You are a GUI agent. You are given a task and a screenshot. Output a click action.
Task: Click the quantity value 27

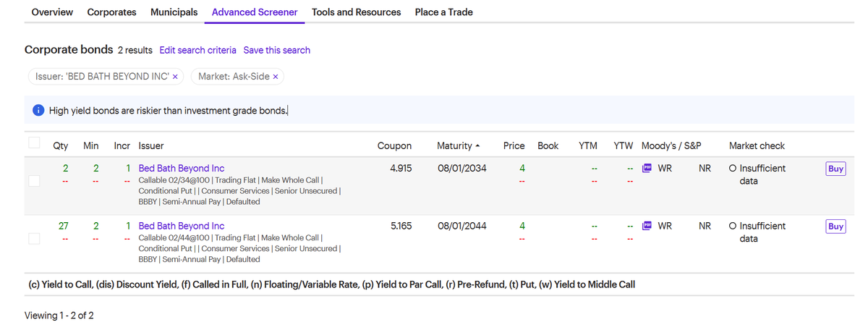64,226
